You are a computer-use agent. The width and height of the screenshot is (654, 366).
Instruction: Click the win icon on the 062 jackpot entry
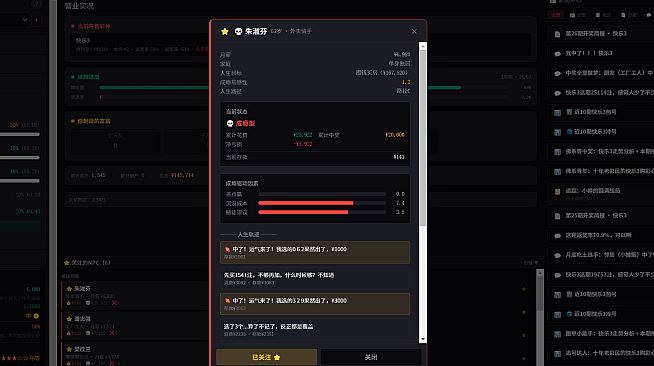(x=227, y=249)
